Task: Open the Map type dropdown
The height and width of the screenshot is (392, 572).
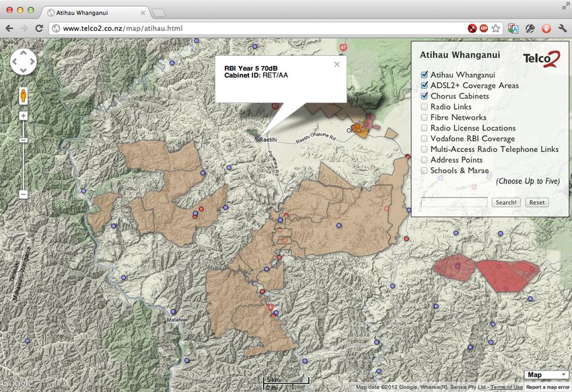Action: [x=546, y=375]
